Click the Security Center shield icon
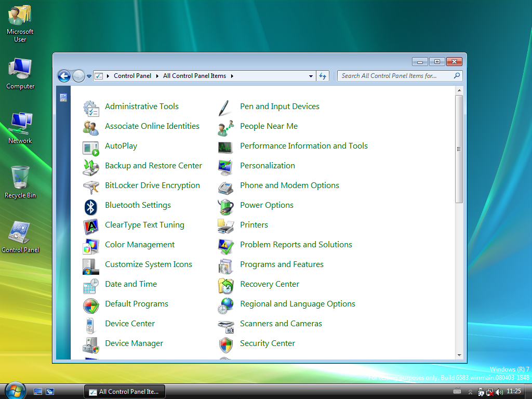This screenshot has width=532, height=399. point(226,345)
